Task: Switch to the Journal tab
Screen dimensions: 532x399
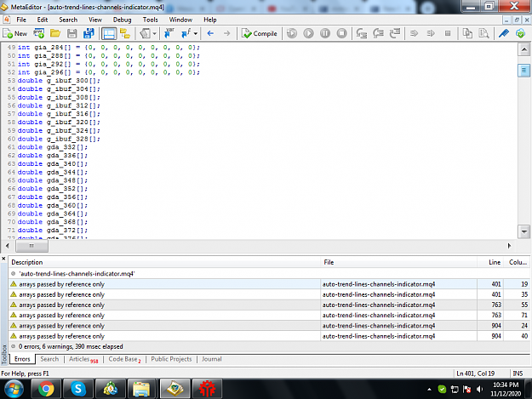Action: pos(212,359)
